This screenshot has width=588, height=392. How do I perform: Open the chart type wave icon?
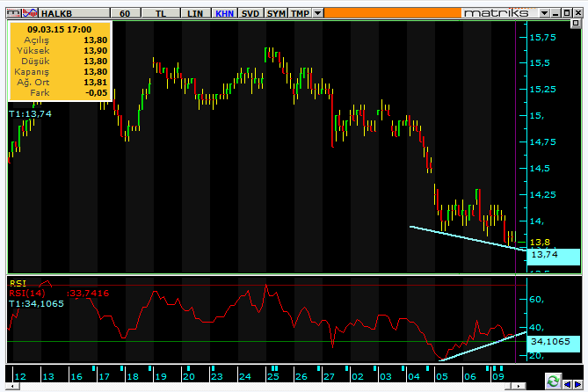pyautogui.click(x=30, y=13)
